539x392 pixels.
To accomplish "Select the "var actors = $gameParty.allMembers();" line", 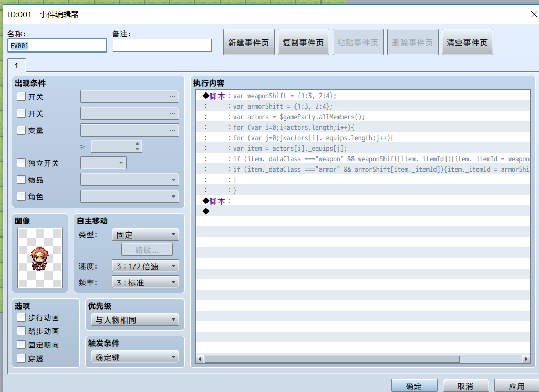I will pos(362,117).
